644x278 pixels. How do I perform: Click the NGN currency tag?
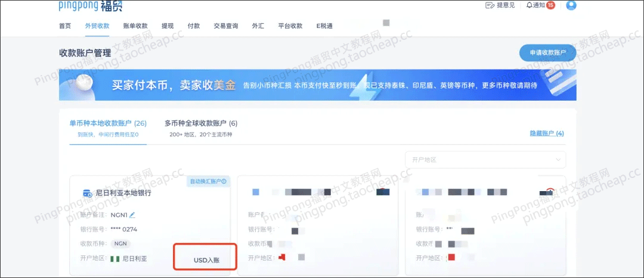[120, 243]
